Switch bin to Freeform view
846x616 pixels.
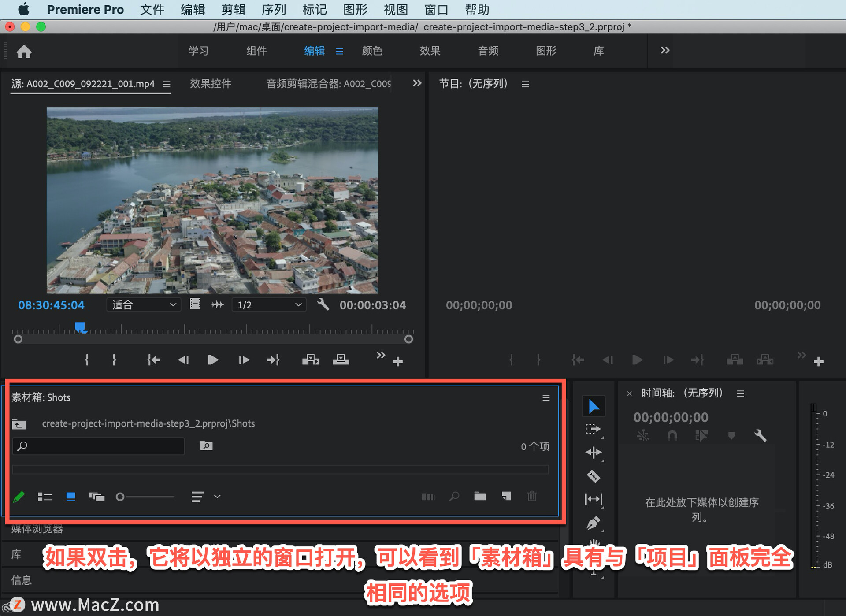96,497
